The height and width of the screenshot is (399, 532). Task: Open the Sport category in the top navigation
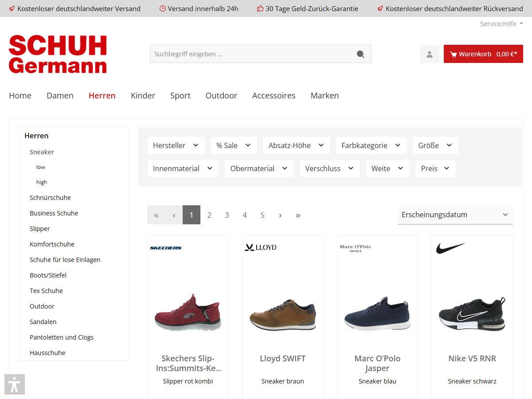pos(180,95)
